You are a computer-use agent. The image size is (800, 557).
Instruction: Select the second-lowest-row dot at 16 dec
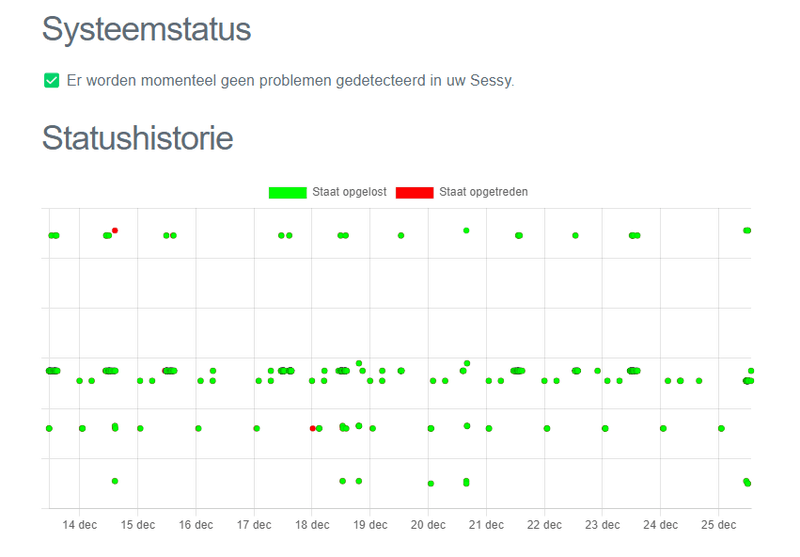click(198, 428)
